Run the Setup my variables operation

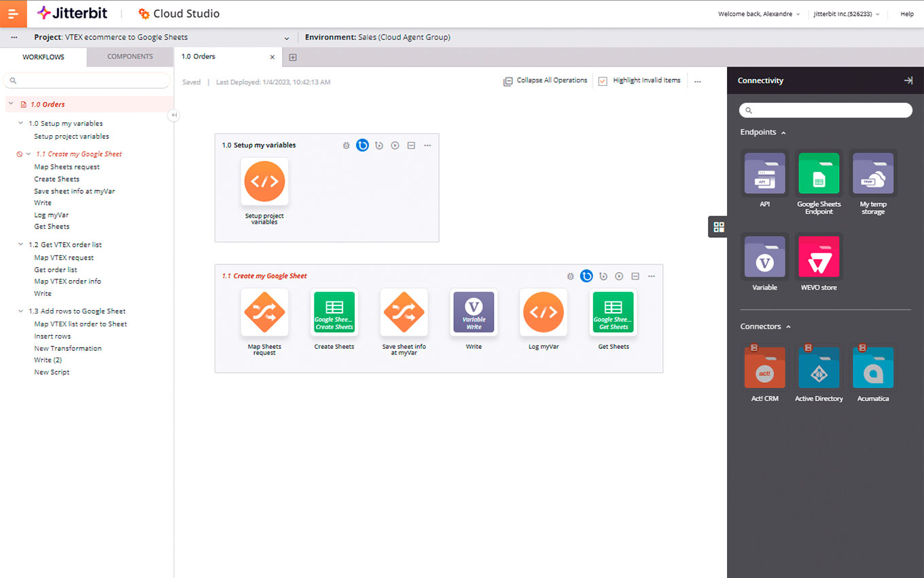pyautogui.click(x=395, y=146)
